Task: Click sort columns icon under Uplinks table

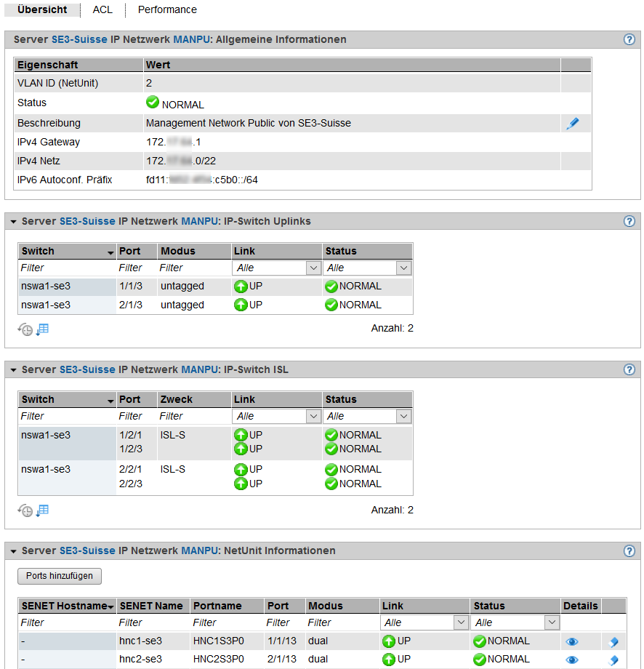Action: (x=42, y=329)
